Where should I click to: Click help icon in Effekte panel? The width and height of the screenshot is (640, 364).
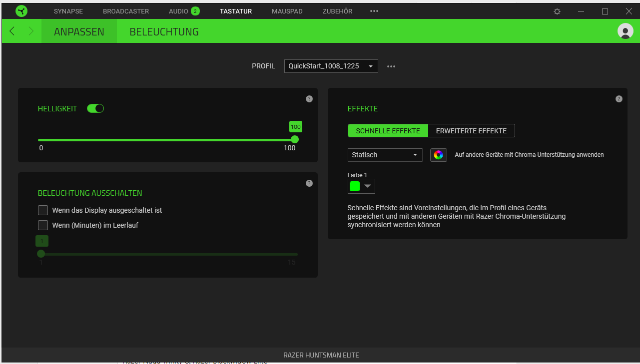tap(619, 99)
